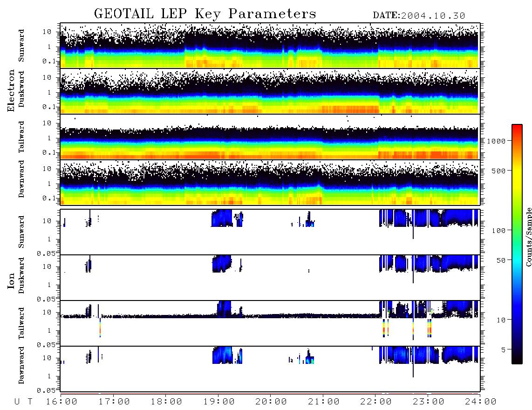Click the color bar "10" tick value
The width and height of the screenshot is (532, 410).
501,320
